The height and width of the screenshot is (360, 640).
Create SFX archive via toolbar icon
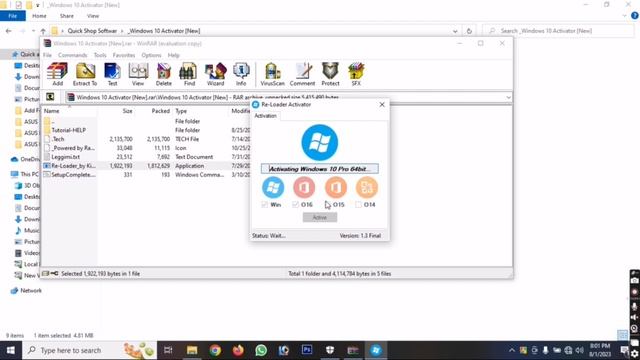click(356, 74)
